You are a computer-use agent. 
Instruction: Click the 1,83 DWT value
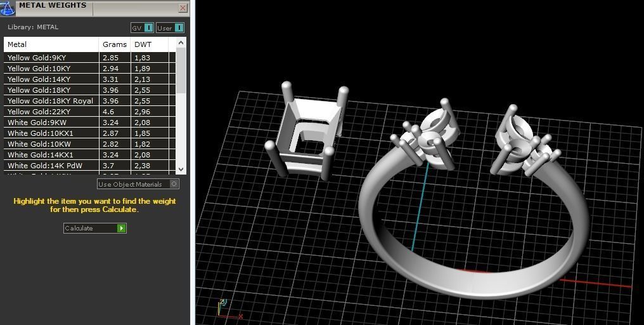[142, 58]
